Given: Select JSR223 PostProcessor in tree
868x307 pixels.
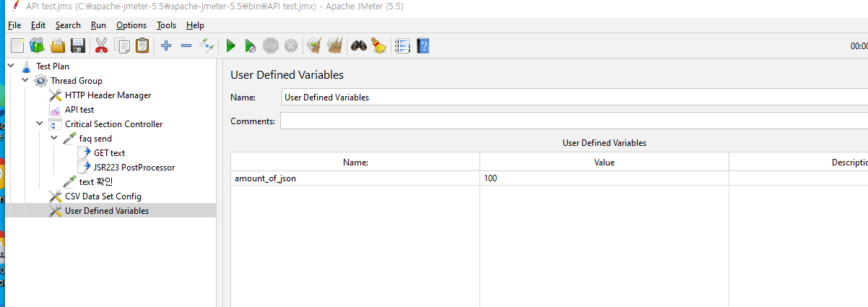Looking at the screenshot, I should 134,167.
